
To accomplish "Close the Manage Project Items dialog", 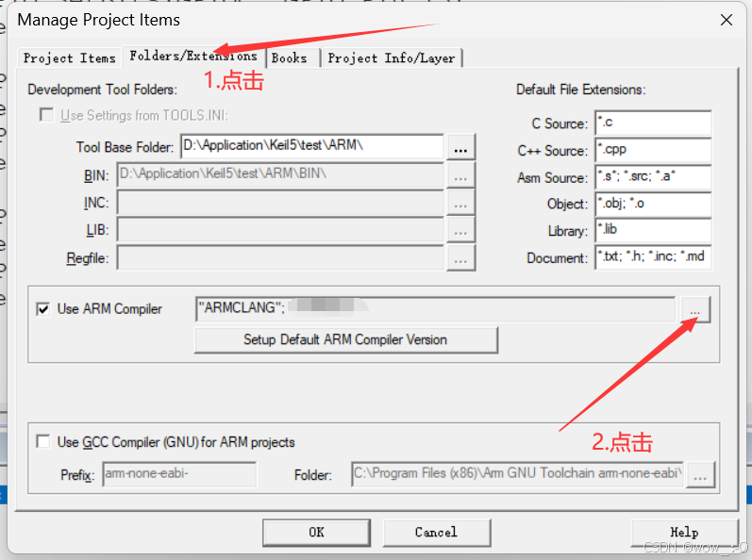I will (727, 20).
